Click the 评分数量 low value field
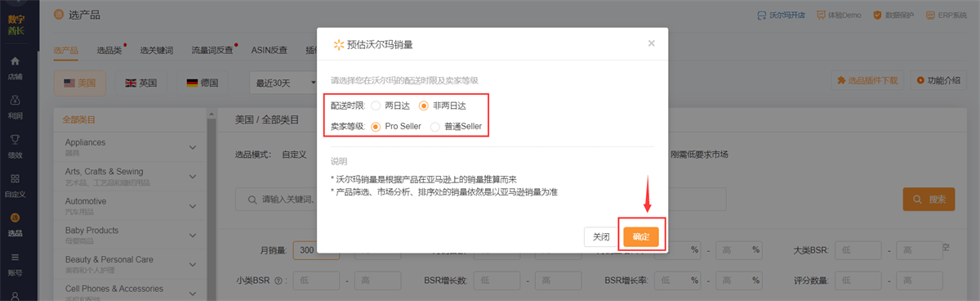 point(859,281)
